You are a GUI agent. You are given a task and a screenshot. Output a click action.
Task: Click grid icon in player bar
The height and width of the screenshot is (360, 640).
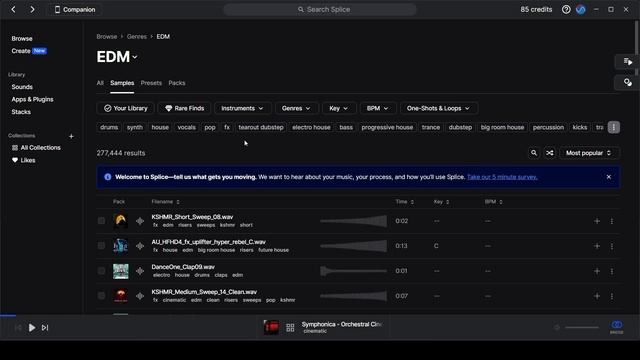point(290,327)
